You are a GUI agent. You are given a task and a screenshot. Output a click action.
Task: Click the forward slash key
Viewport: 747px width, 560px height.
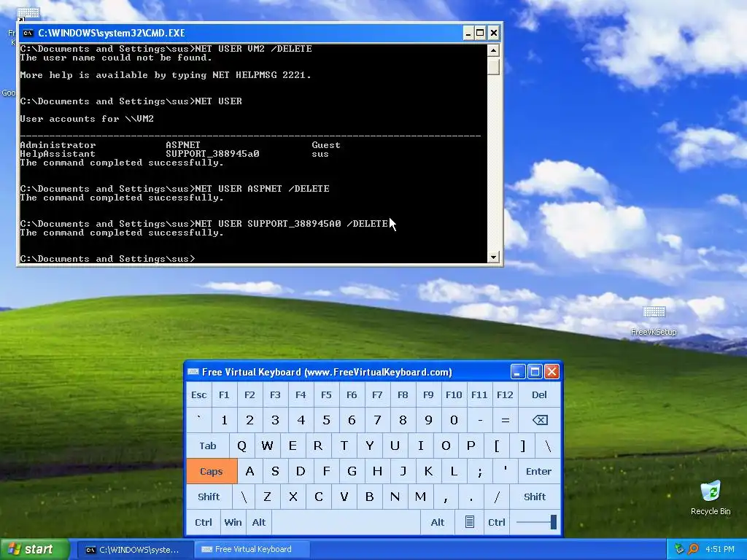(x=497, y=497)
